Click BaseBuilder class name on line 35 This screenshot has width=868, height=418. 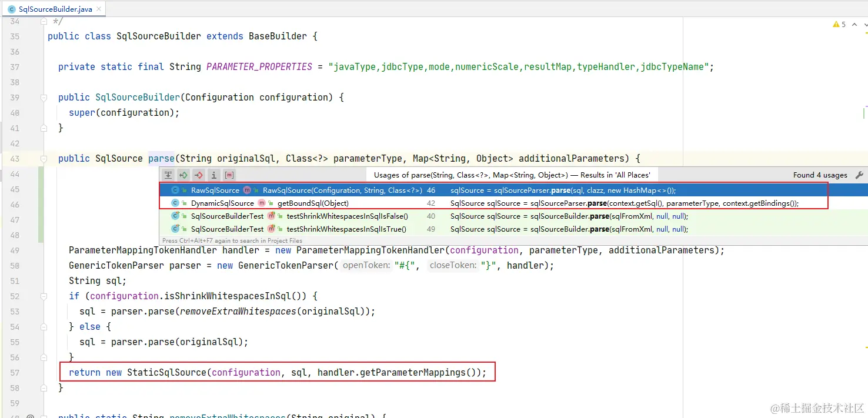coord(278,36)
